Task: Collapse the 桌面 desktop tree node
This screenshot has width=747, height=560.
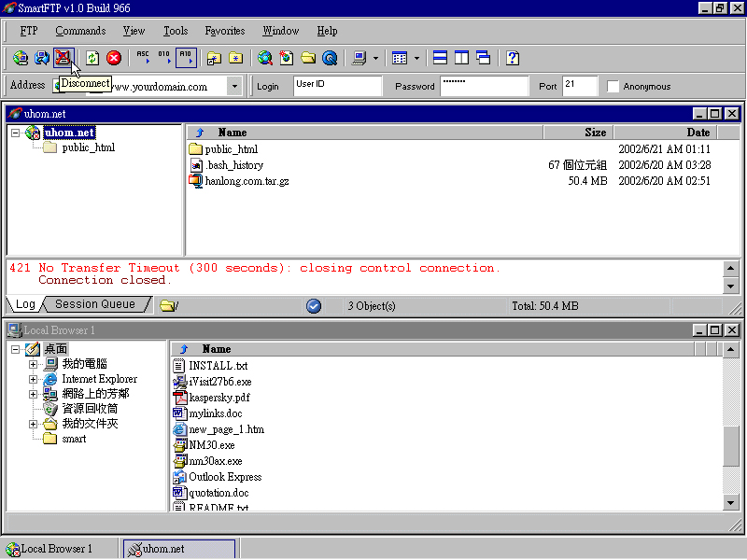Action: point(16,349)
